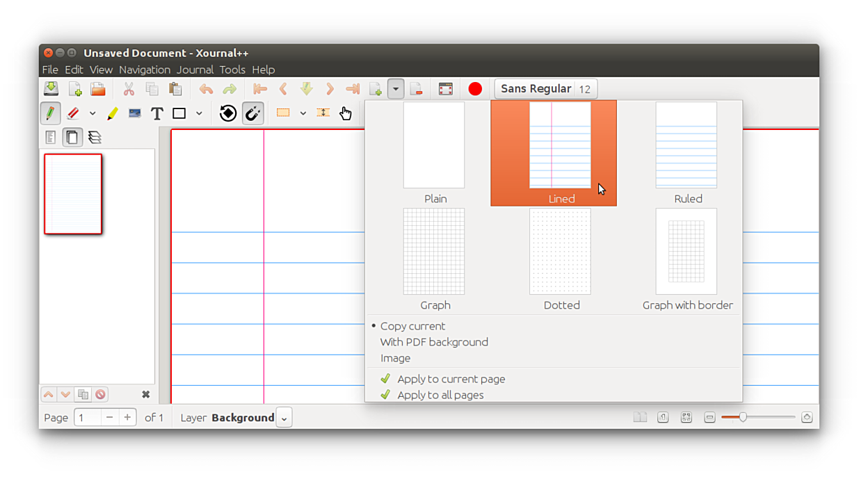Open the Tools menu

(232, 70)
